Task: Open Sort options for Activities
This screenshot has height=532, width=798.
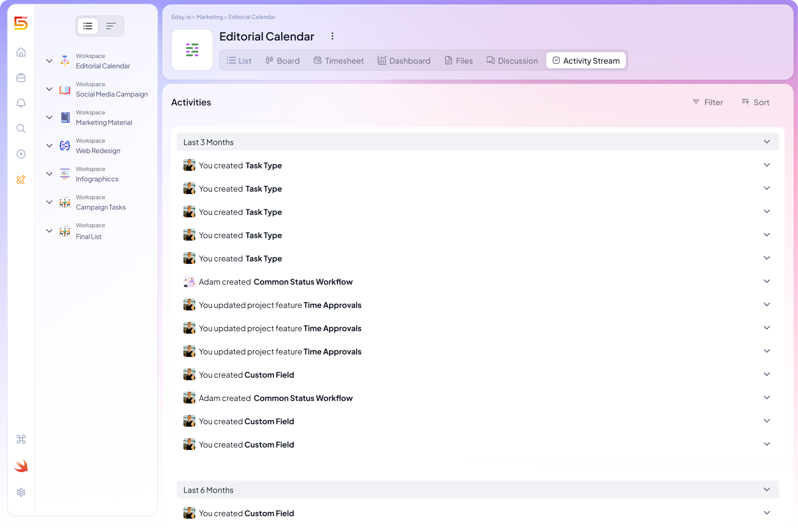Action: click(x=756, y=102)
